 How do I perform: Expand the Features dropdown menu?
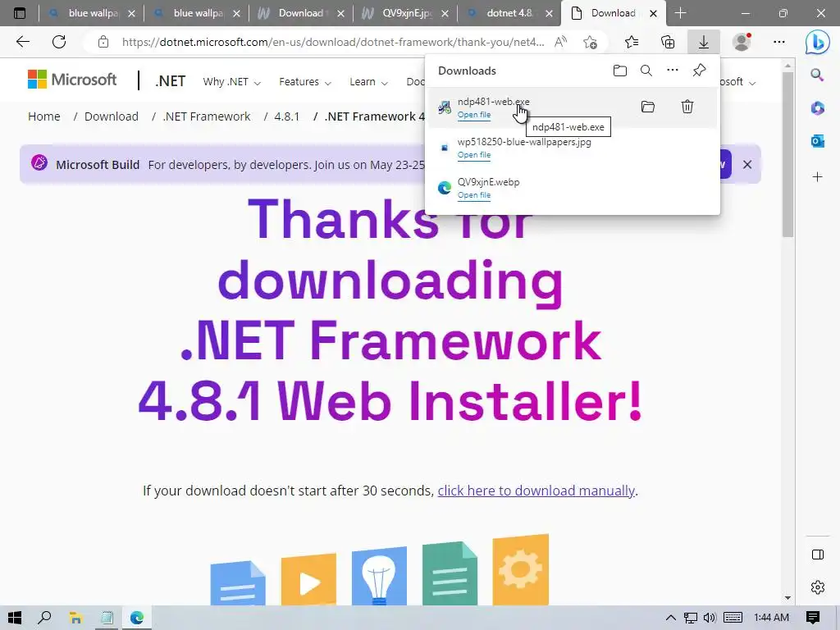coord(305,82)
